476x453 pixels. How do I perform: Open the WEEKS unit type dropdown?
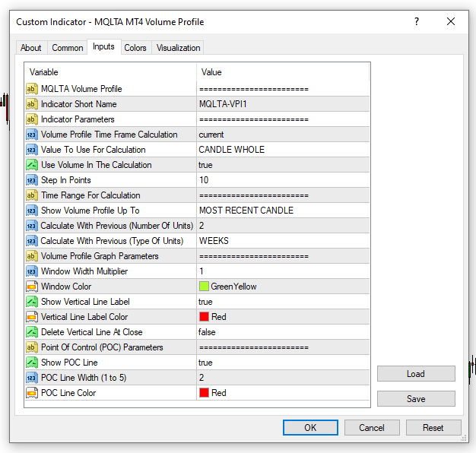(x=283, y=241)
